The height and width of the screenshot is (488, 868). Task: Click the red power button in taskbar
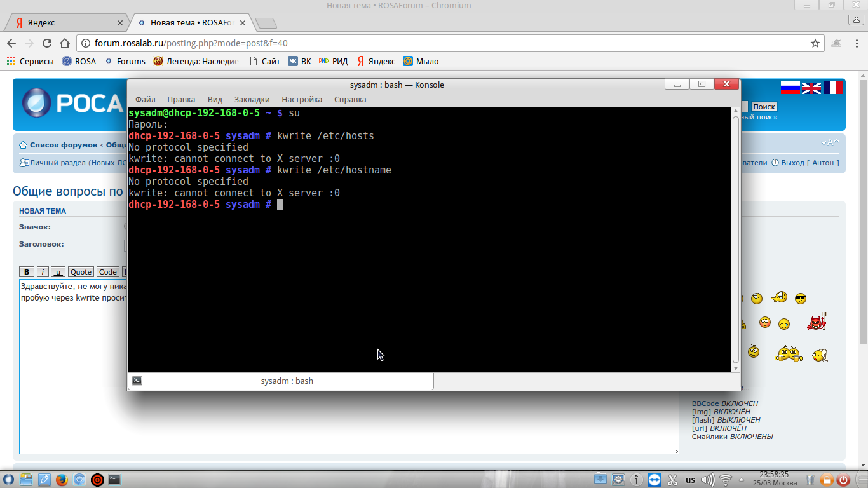pos(844,480)
